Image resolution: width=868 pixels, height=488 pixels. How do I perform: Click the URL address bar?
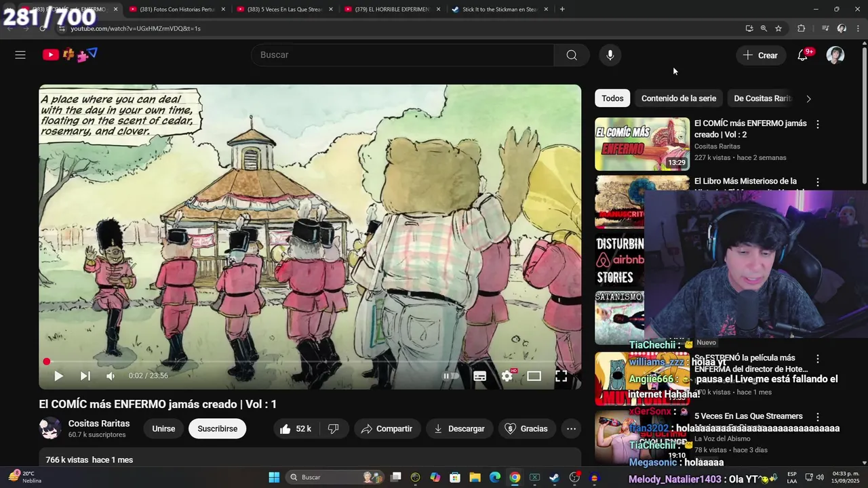point(400,28)
